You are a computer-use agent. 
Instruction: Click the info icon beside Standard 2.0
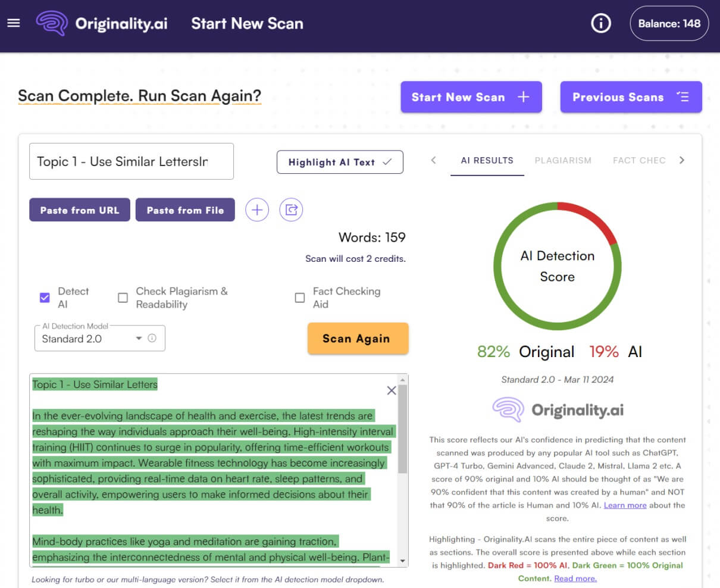(x=152, y=338)
